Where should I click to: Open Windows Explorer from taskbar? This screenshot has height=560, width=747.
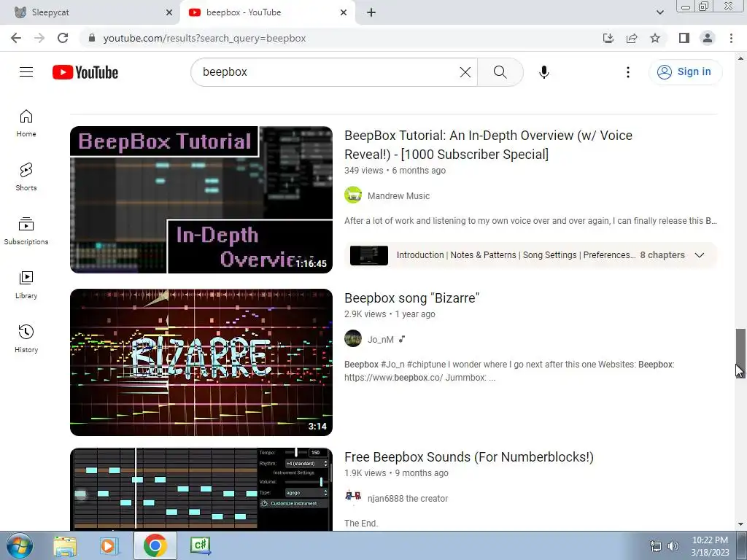point(65,545)
